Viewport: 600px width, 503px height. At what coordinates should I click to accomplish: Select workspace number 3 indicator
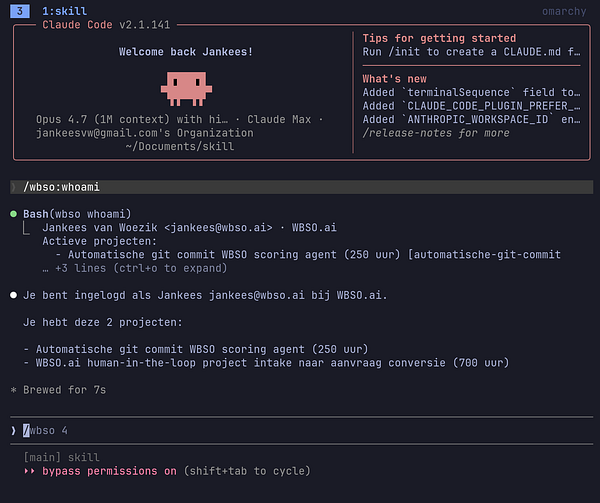click(20, 11)
